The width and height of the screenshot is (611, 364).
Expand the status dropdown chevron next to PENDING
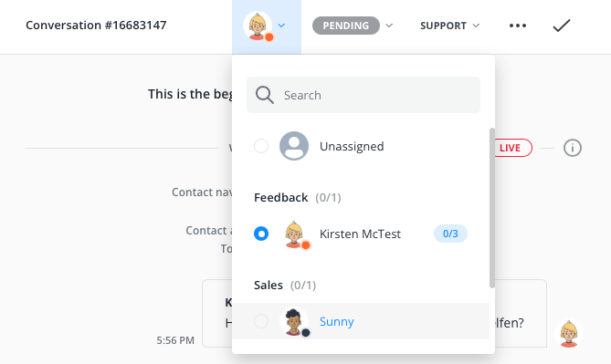coord(389,26)
